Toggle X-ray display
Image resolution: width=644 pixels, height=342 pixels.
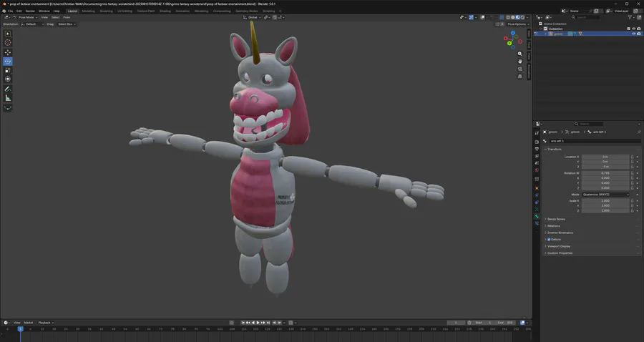502,17
